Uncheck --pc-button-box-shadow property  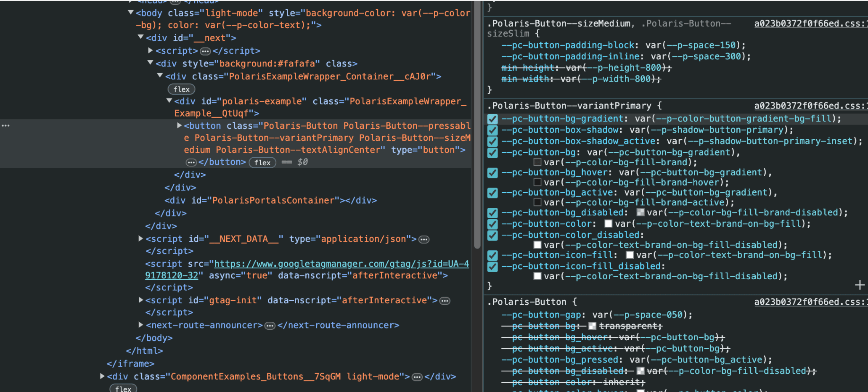pyautogui.click(x=492, y=130)
